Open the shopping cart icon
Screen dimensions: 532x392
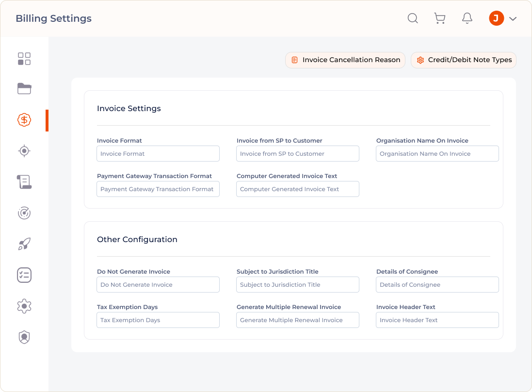click(x=440, y=18)
